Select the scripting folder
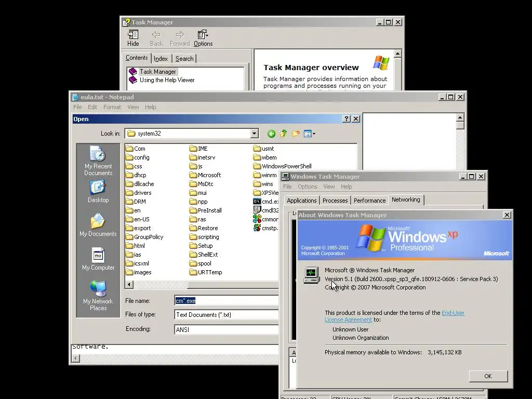The height and width of the screenshot is (399, 532). (204, 237)
